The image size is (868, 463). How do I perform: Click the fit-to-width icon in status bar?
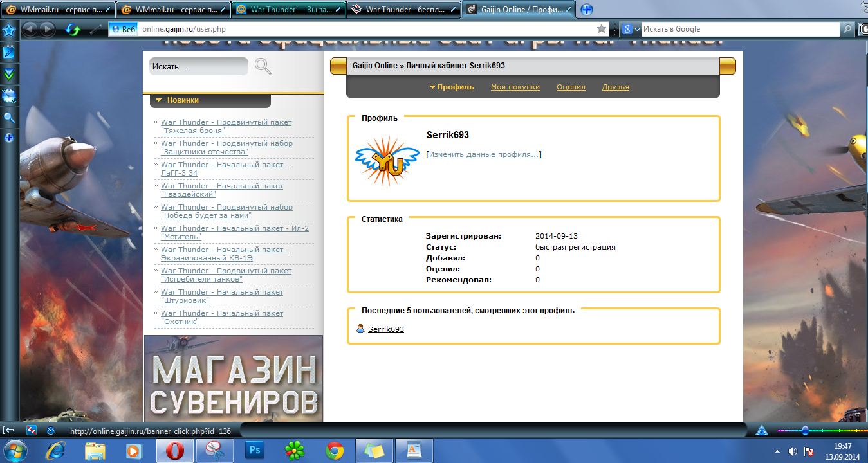(x=31, y=430)
